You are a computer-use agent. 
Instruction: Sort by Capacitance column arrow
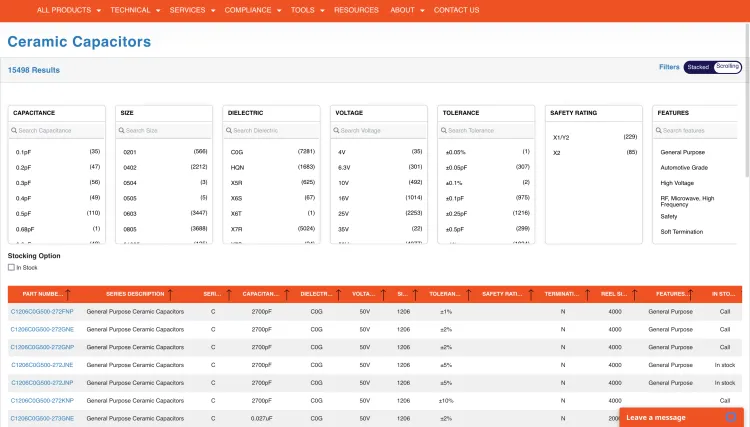pyautogui.click(x=287, y=295)
